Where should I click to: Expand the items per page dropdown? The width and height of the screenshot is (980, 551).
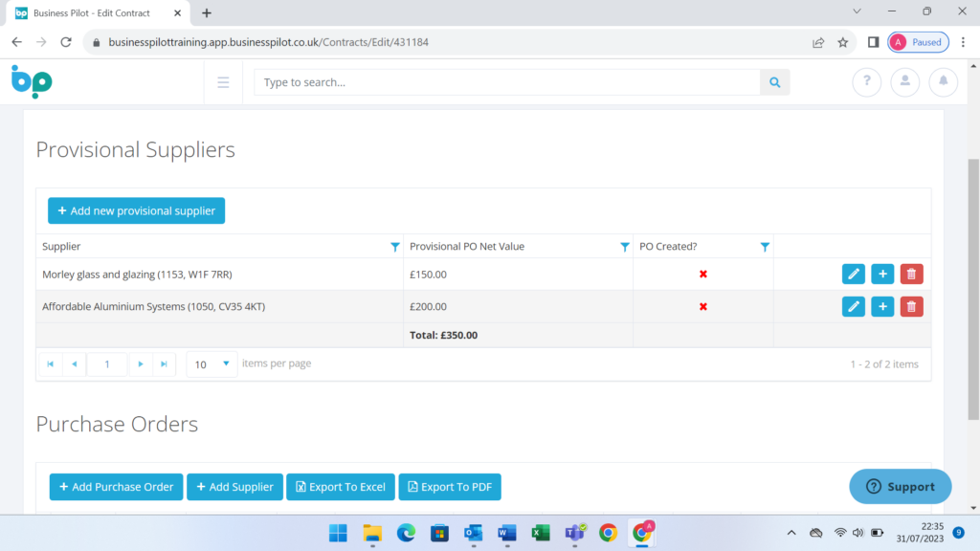click(x=226, y=364)
